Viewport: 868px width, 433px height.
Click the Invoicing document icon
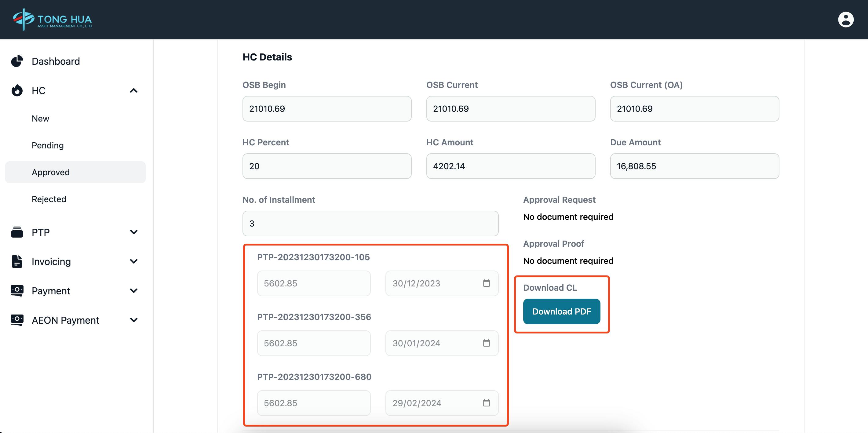(x=17, y=261)
